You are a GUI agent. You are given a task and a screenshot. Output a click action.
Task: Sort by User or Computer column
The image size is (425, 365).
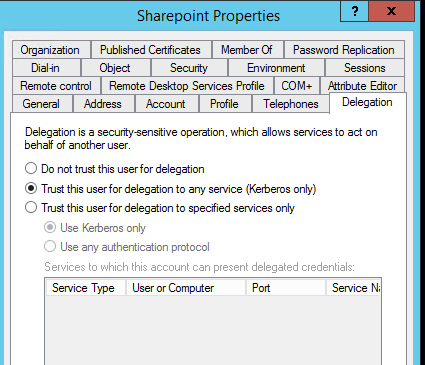[186, 288]
